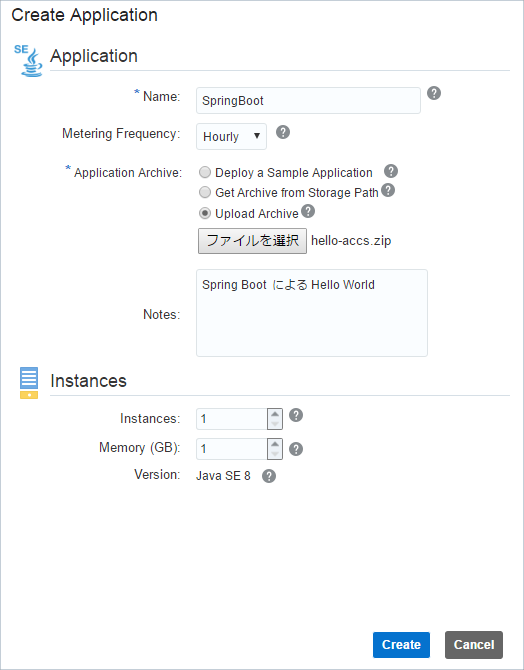
Task: Decrease Memory (GB) value with down arrow
Action: coord(275,454)
